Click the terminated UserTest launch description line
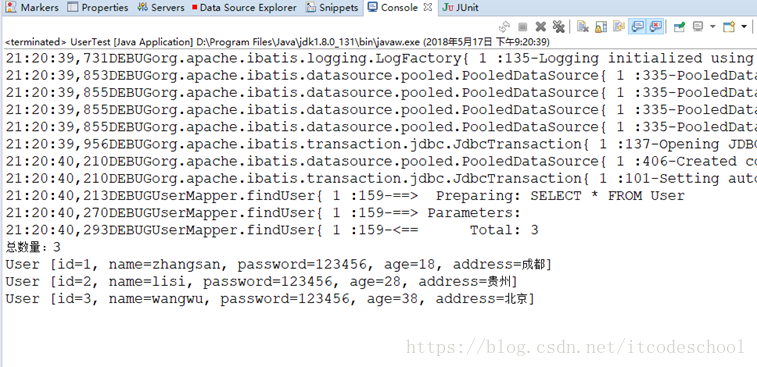Viewport: 757px width, 367px height. (277, 42)
